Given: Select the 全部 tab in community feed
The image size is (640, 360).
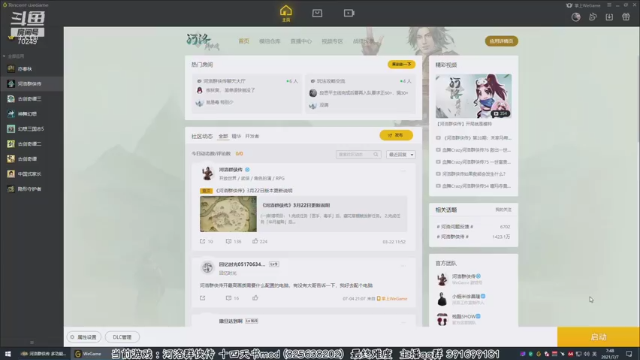Looking at the screenshot, I should (x=223, y=136).
